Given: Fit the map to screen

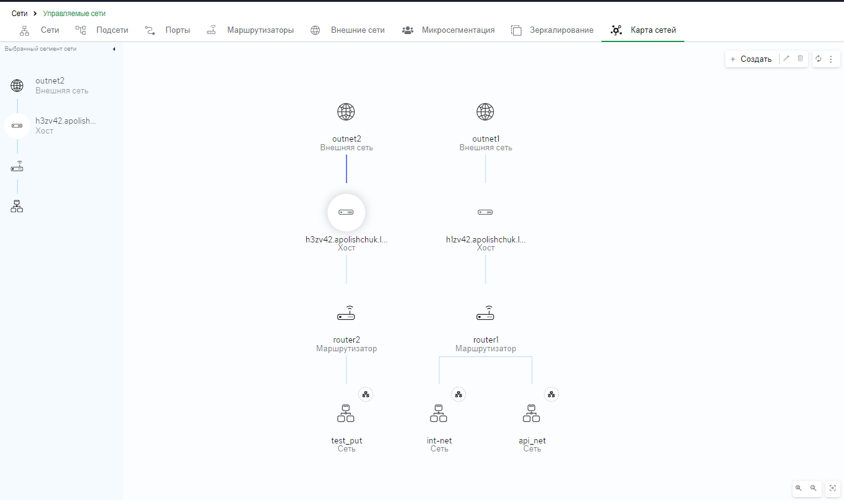Looking at the screenshot, I should pyautogui.click(x=833, y=488).
